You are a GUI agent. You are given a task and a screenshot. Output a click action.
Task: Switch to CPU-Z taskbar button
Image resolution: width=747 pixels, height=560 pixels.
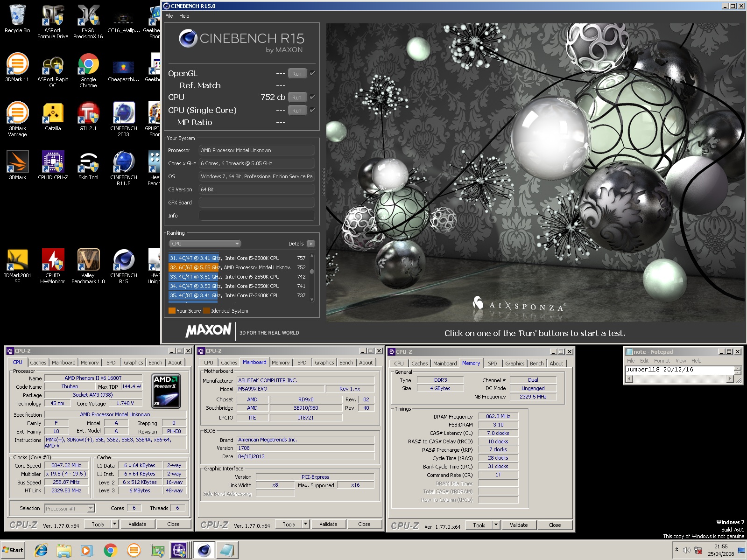coord(179,551)
